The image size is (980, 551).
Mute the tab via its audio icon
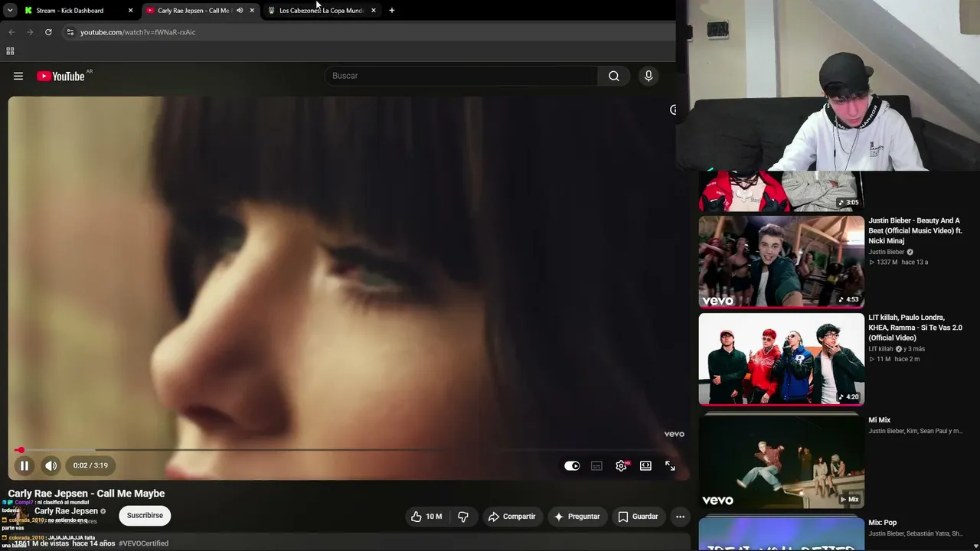tap(240, 11)
